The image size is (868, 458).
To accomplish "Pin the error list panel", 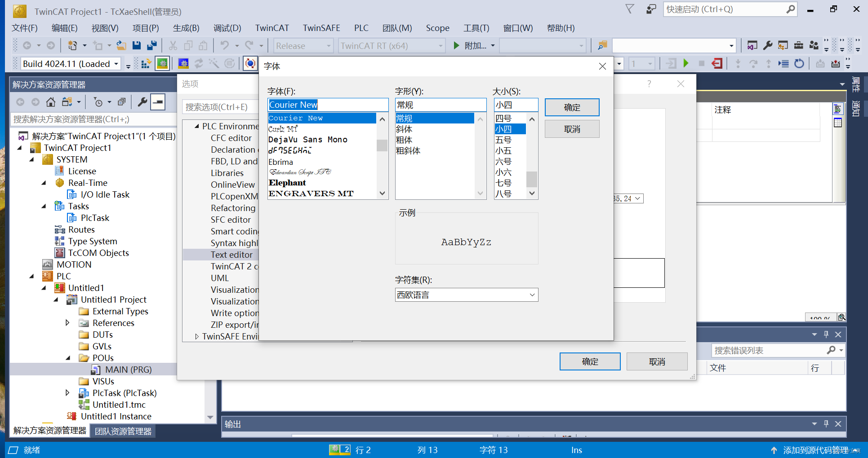I will tap(826, 335).
